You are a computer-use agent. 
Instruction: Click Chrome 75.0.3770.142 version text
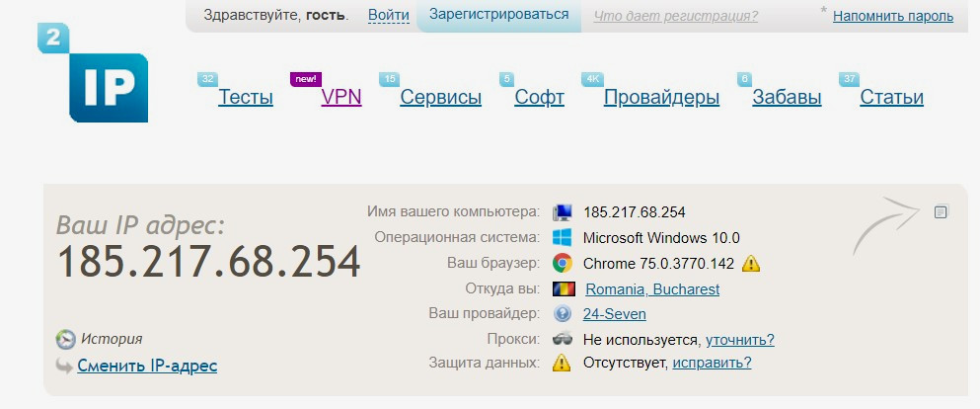(x=658, y=264)
